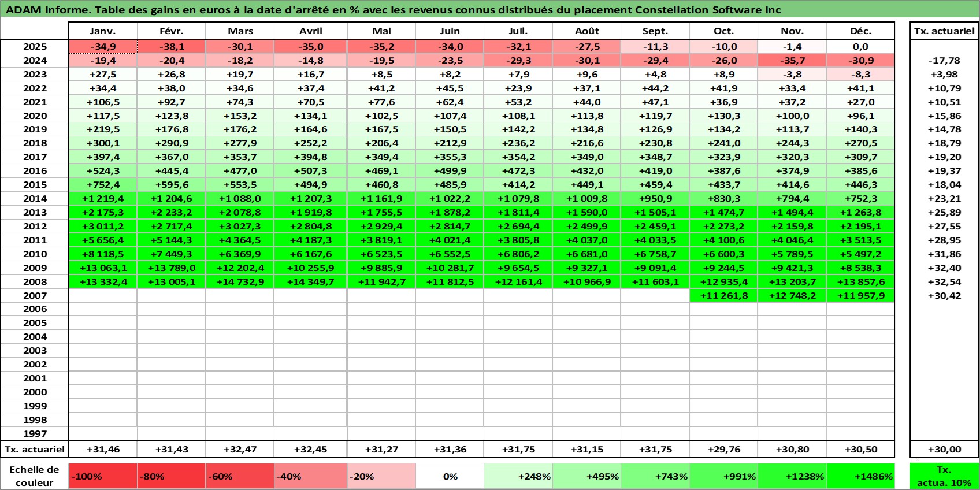Select cell '+394,8' in 2017 row

click(x=311, y=157)
